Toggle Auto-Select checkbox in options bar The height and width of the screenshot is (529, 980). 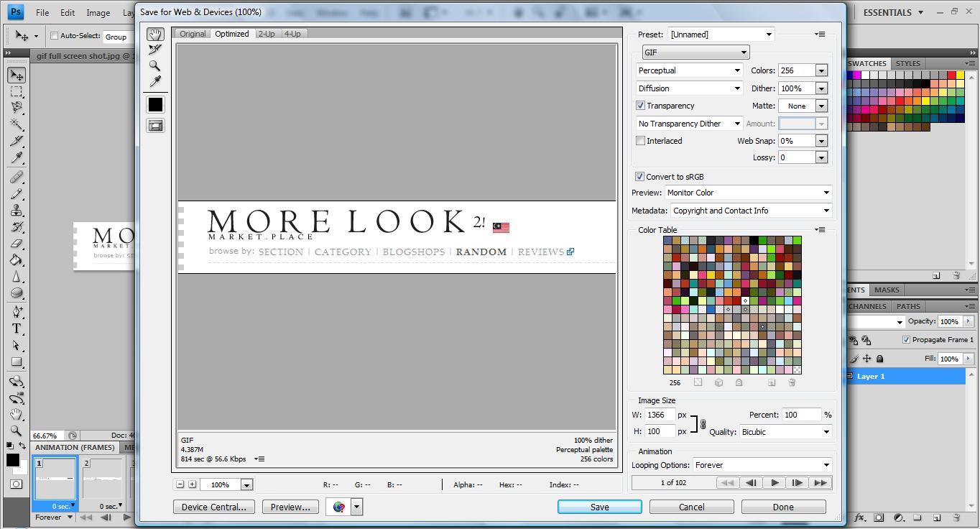tap(54, 36)
